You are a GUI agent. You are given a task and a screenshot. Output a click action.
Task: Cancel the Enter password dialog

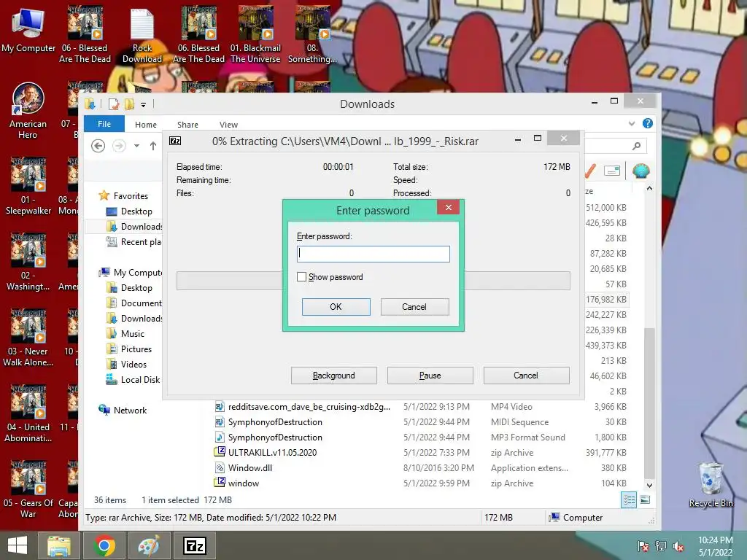click(x=414, y=307)
